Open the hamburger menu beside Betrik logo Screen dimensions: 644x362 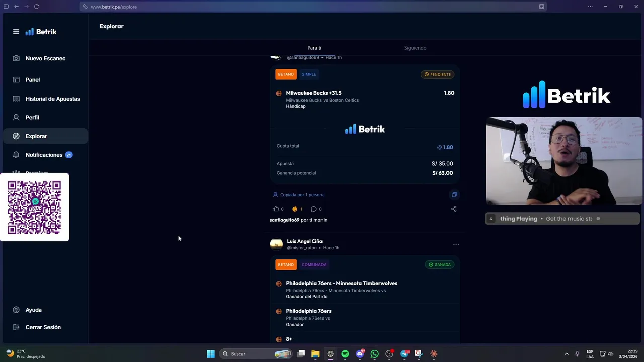pyautogui.click(x=16, y=32)
